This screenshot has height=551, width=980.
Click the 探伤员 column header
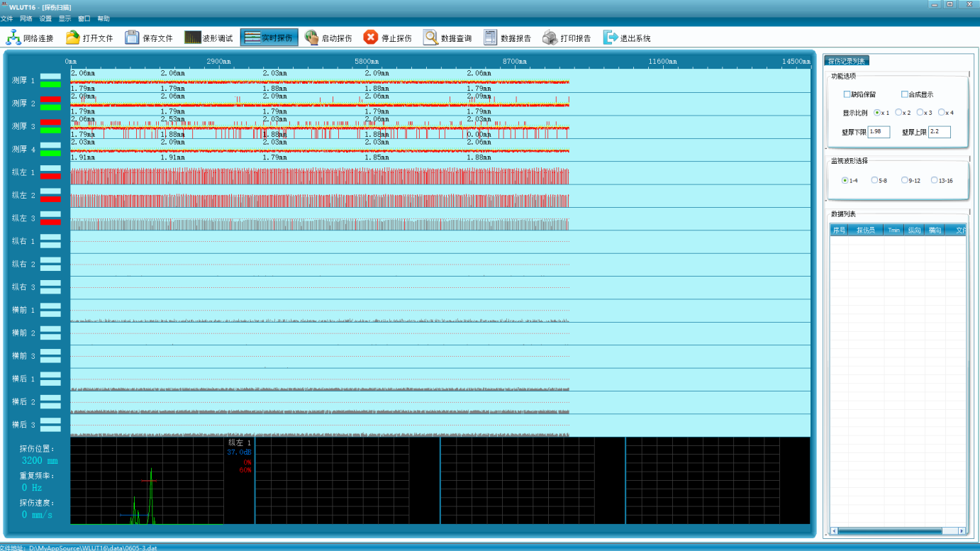(865, 230)
